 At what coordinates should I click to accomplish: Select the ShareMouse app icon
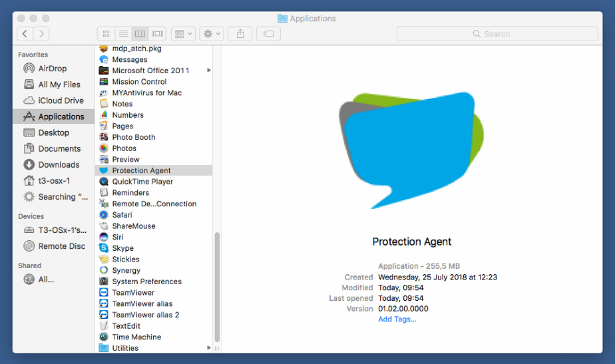(104, 226)
